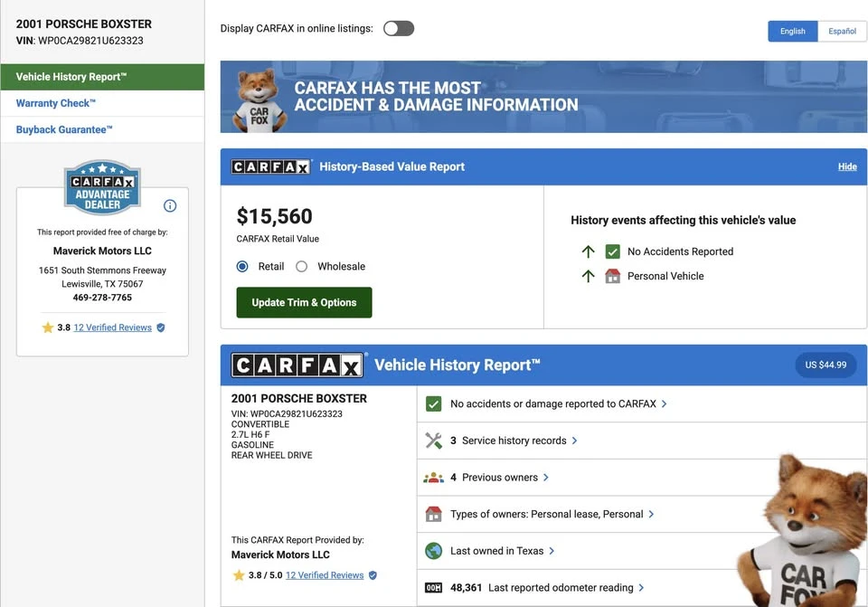Screen dimensions: 868x607
Task: Click 2.7L H6 F engine text
Action: [250, 435]
